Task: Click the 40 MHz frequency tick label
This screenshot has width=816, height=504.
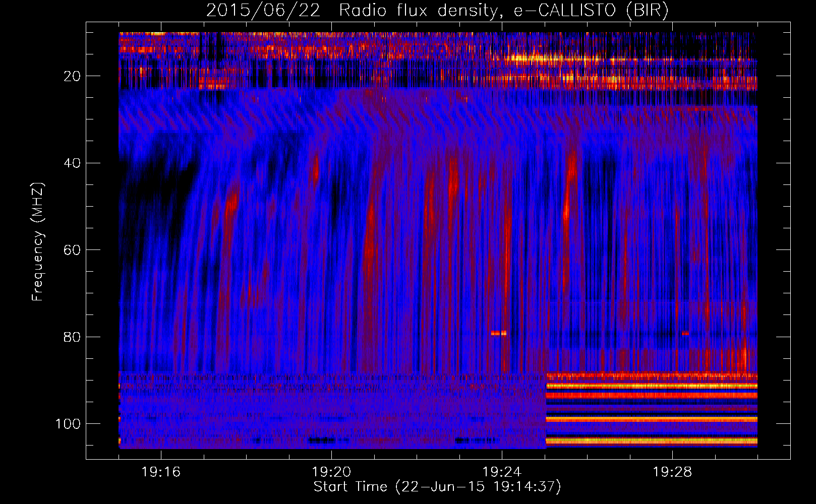Action: point(73,163)
